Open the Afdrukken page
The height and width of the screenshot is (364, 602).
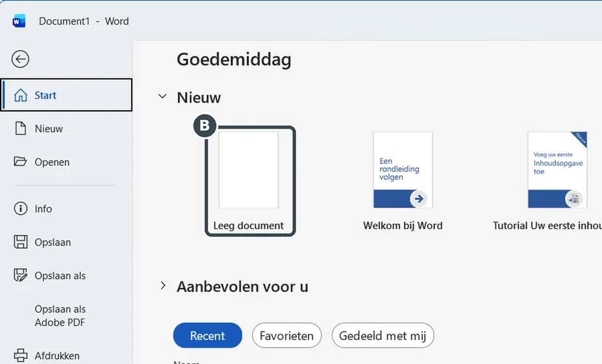[x=66, y=356]
